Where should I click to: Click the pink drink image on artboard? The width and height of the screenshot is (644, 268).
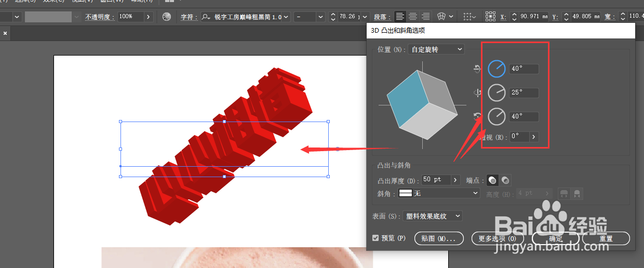pyautogui.click(x=237, y=257)
